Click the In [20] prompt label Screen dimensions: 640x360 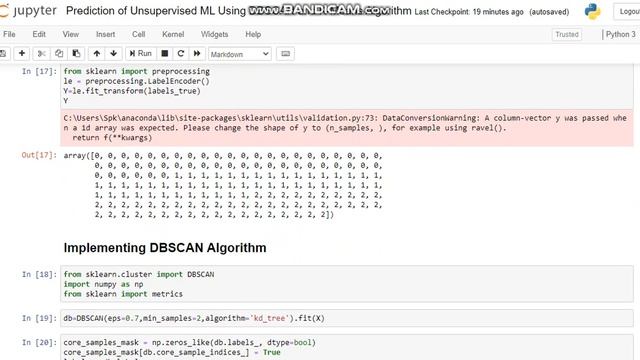pyautogui.click(x=39, y=342)
